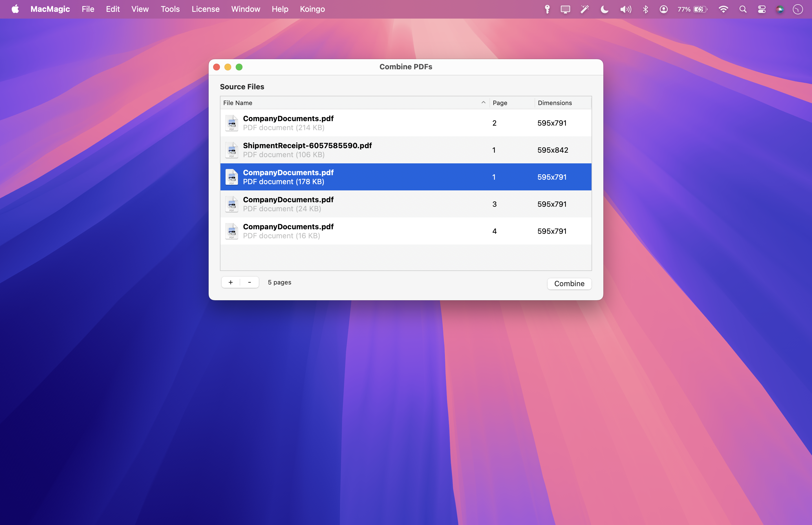Click the Spotlight search icon
Image resolution: width=812 pixels, height=525 pixels.
(x=743, y=9)
